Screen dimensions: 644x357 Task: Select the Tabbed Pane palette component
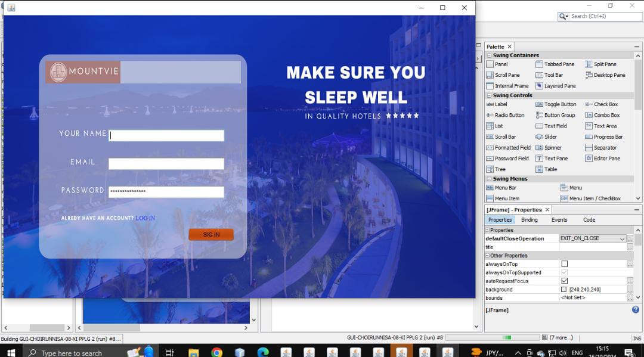[x=555, y=64]
